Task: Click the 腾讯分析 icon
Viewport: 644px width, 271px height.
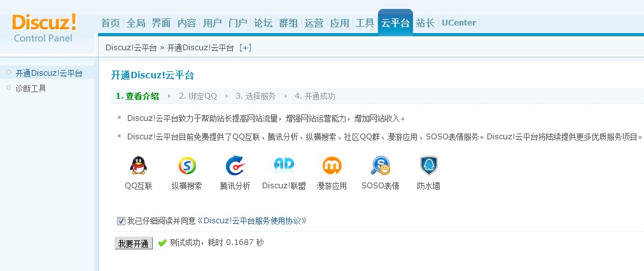Action: click(235, 165)
